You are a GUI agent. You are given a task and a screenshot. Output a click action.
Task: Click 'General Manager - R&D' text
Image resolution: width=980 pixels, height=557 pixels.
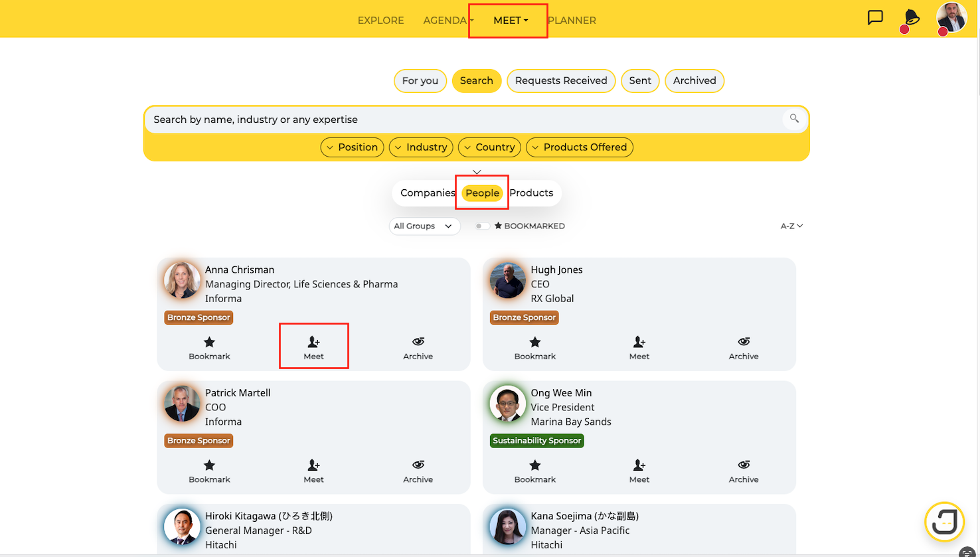258,530
